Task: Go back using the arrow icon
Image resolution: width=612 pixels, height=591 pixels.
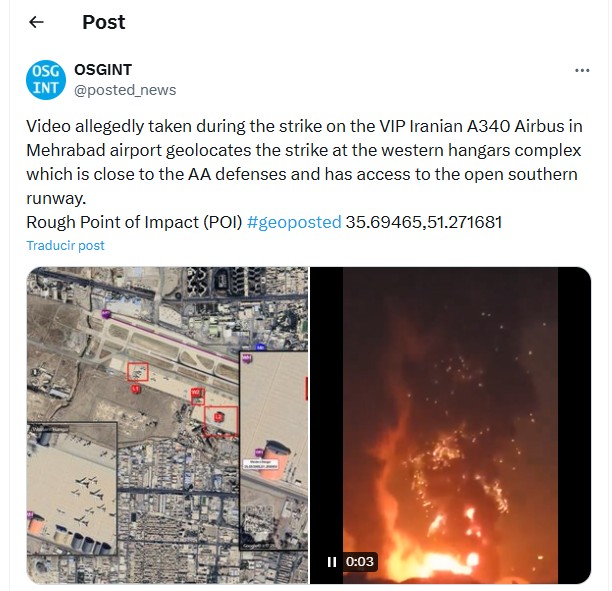Action: 36,22
